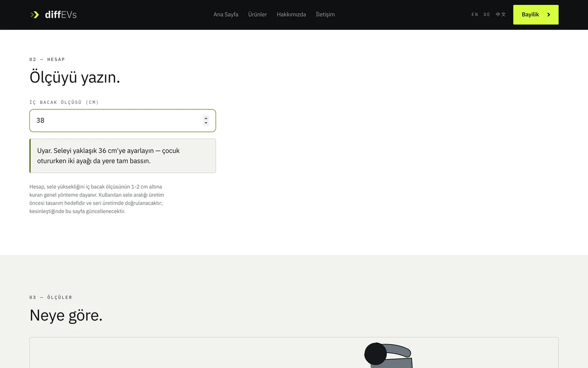Go to the Ürünler page
Screen dimensions: 588x368
click(x=258, y=15)
